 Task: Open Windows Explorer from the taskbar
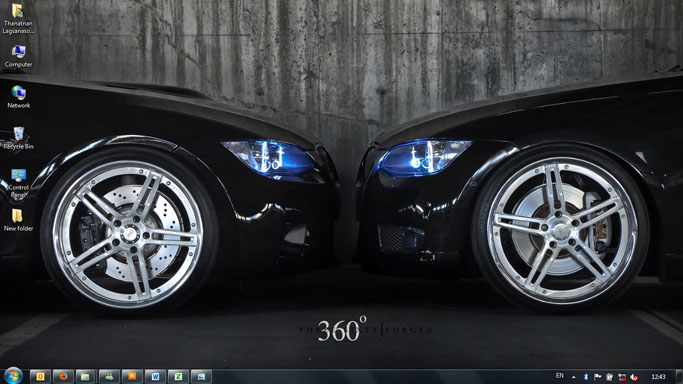tap(86, 376)
